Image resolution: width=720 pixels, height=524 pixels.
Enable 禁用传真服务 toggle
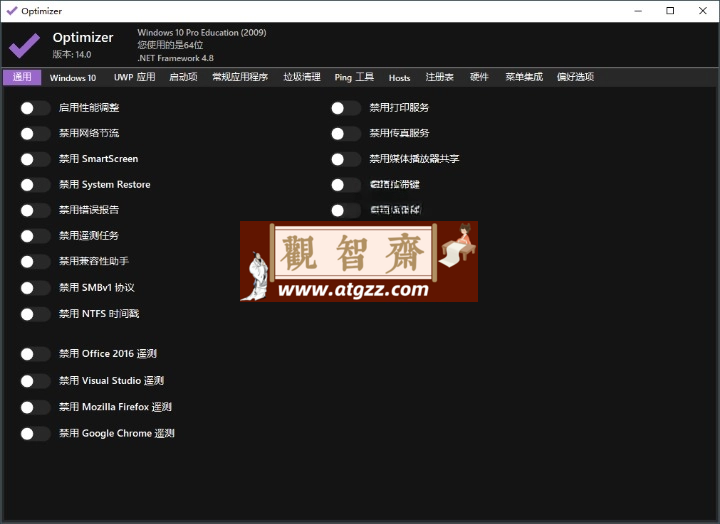pos(346,134)
